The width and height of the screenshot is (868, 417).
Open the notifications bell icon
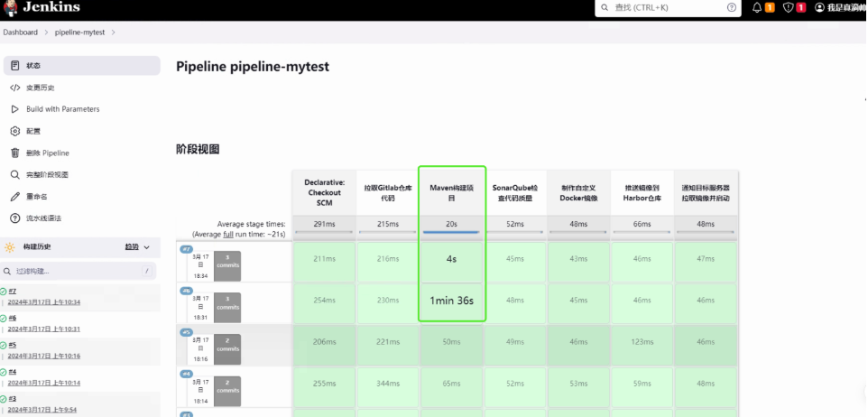tap(757, 8)
